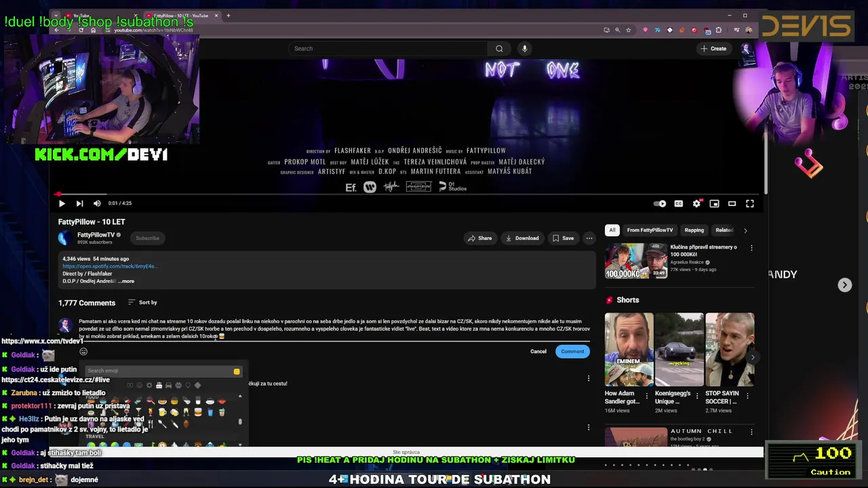Mute the video volume speaker icon
The height and width of the screenshot is (488, 868).
97,203
